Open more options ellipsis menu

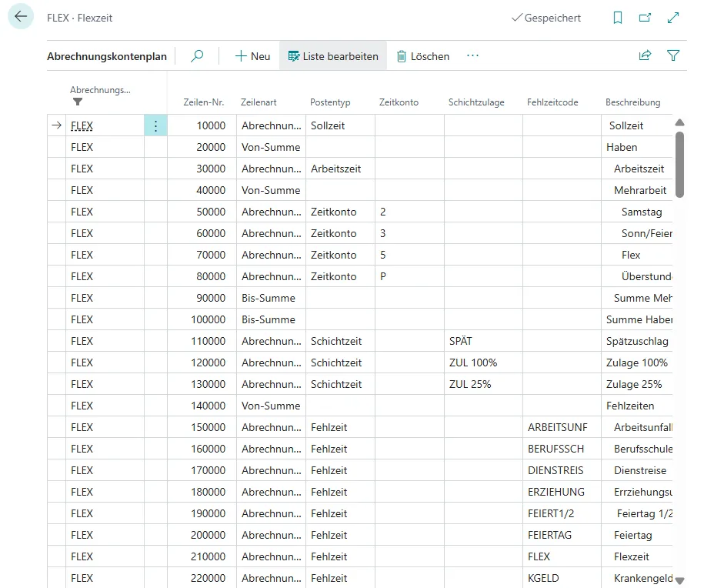tap(472, 56)
